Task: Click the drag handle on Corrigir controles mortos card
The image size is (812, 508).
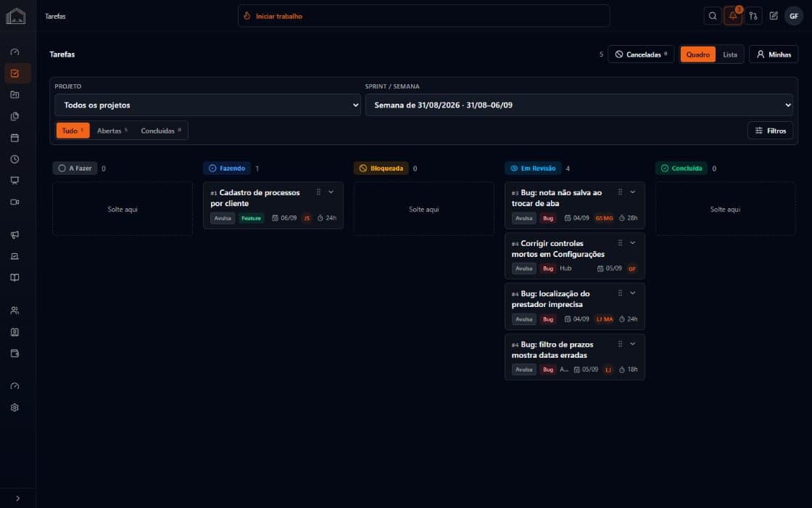Action: point(620,243)
